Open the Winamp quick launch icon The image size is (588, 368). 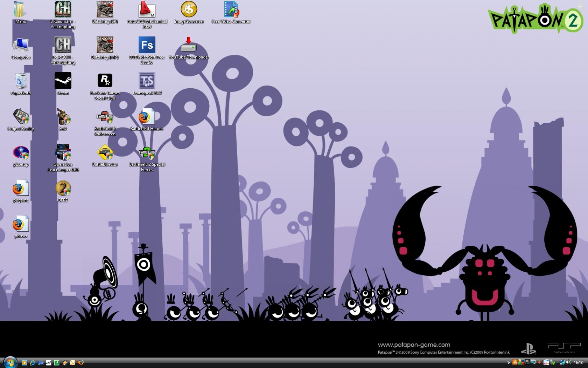point(65,363)
